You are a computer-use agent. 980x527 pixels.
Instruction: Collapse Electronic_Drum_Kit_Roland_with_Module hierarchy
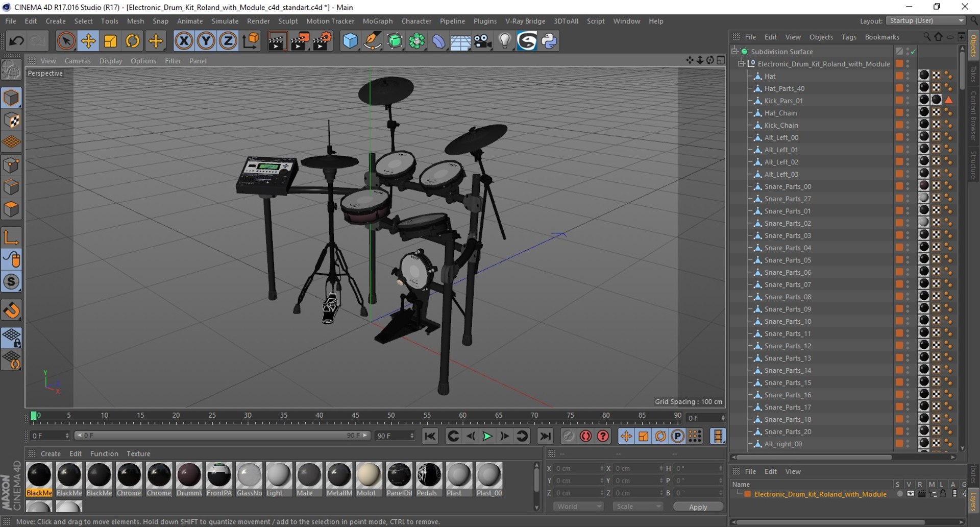coord(741,64)
